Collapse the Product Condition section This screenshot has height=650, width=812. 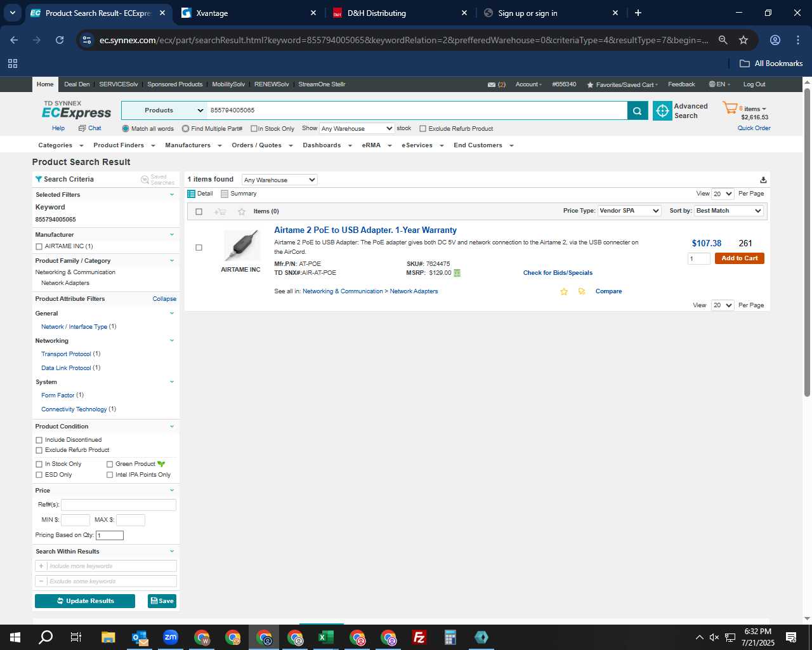[x=171, y=427]
